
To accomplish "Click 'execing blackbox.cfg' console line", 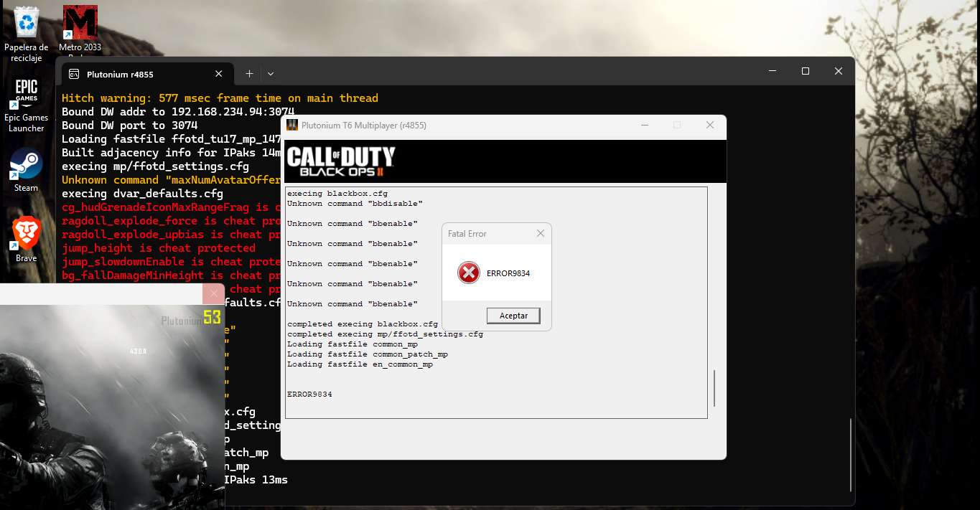I will pyautogui.click(x=337, y=194).
